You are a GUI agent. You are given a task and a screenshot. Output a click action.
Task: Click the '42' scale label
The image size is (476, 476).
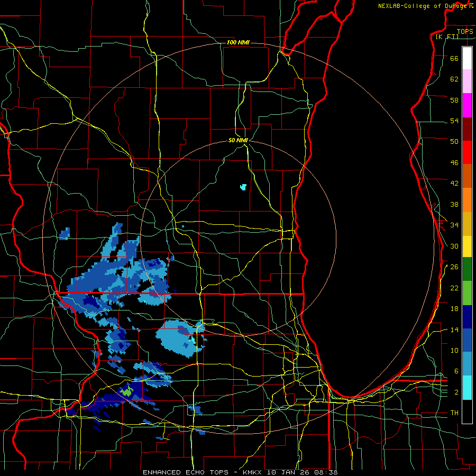point(454,184)
